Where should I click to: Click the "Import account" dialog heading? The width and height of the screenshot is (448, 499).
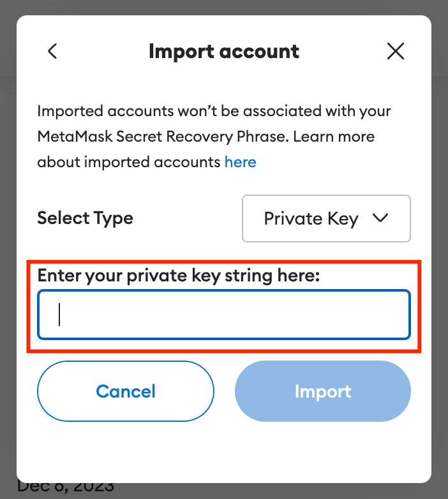click(224, 52)
